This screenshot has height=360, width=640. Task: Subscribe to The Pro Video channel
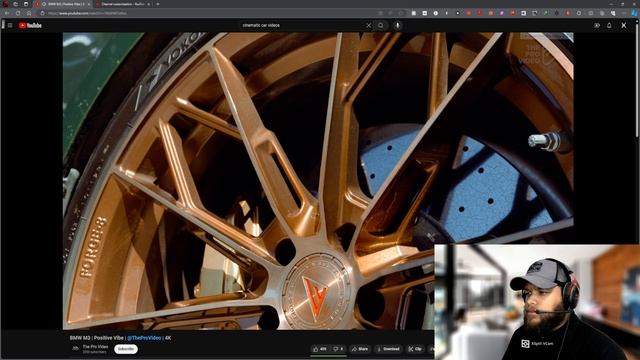click(x=126, y=349)
